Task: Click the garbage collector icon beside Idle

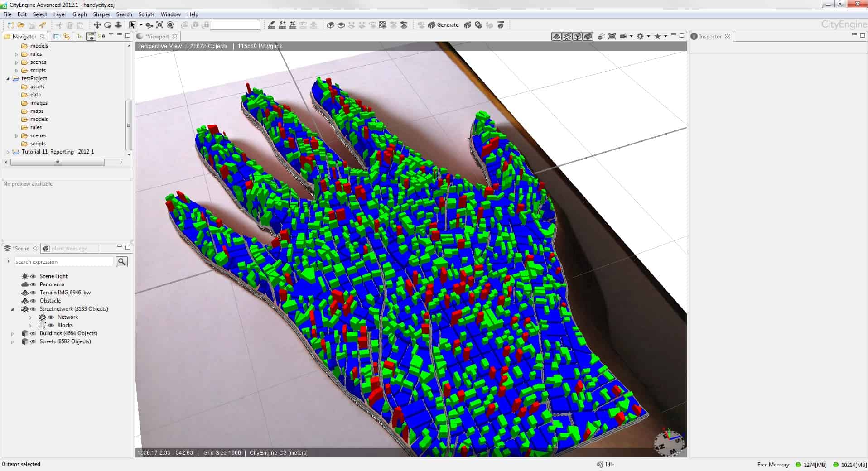Action: point(599,464)
